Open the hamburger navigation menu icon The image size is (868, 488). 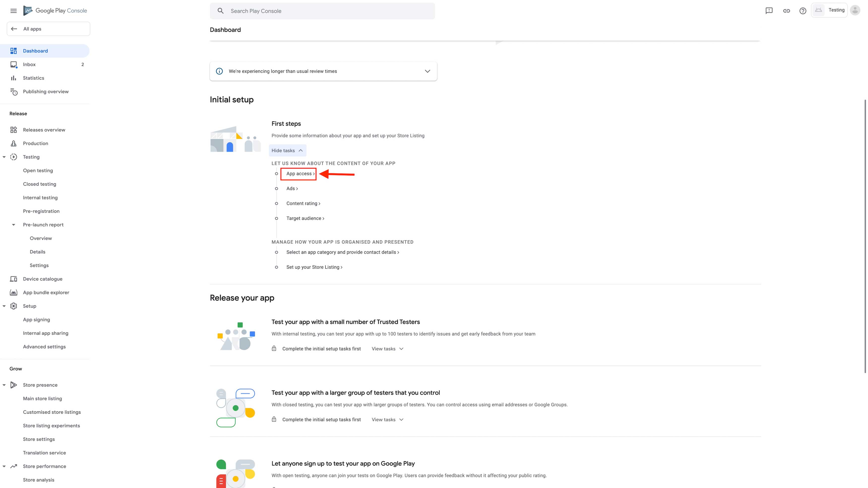tap(13, 11)
